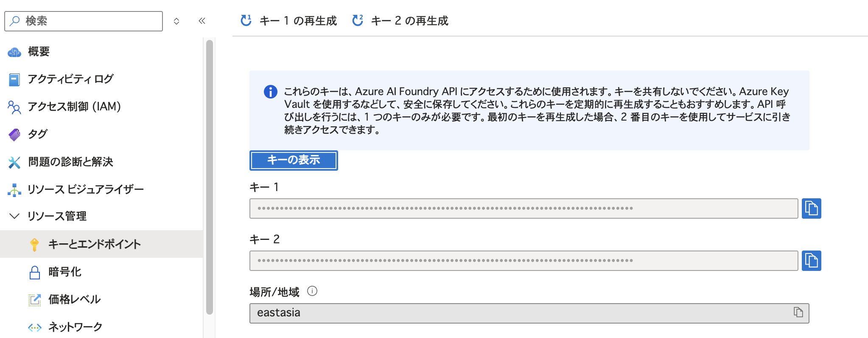Screen dimensions: 868x338
Task: Select タグ in the sidebar
Action: (x=37, y=134)
